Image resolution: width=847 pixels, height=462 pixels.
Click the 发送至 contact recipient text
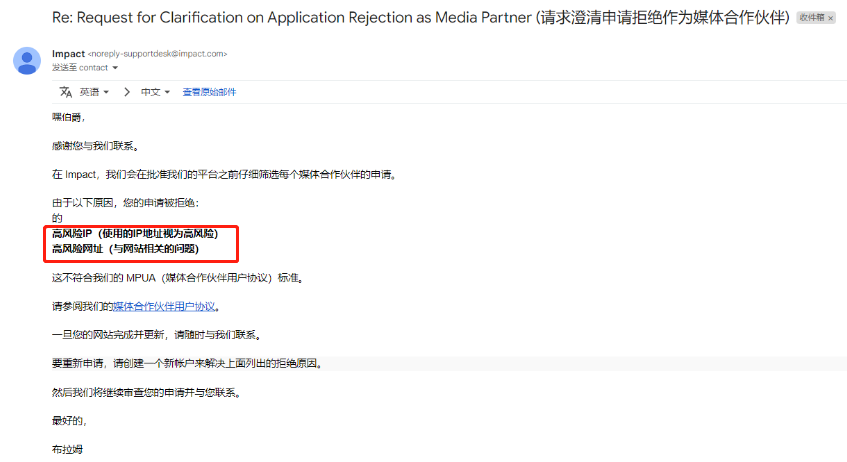(80, 68)
